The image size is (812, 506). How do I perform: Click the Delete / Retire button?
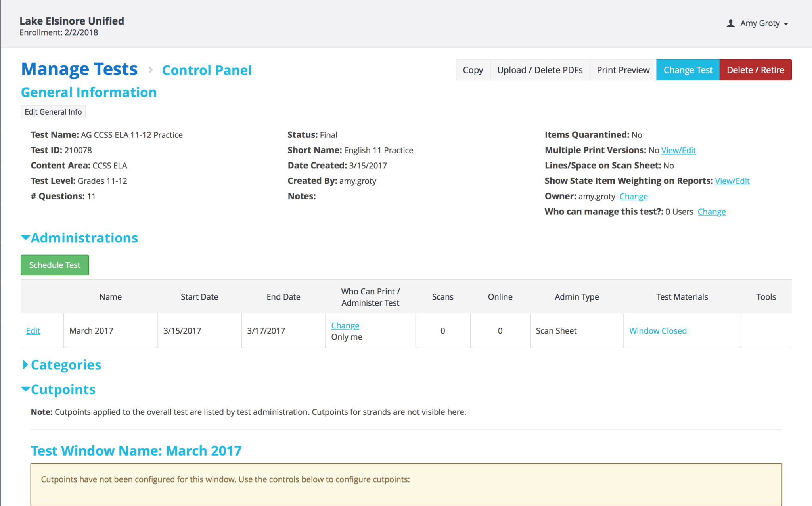pos(755,70)
